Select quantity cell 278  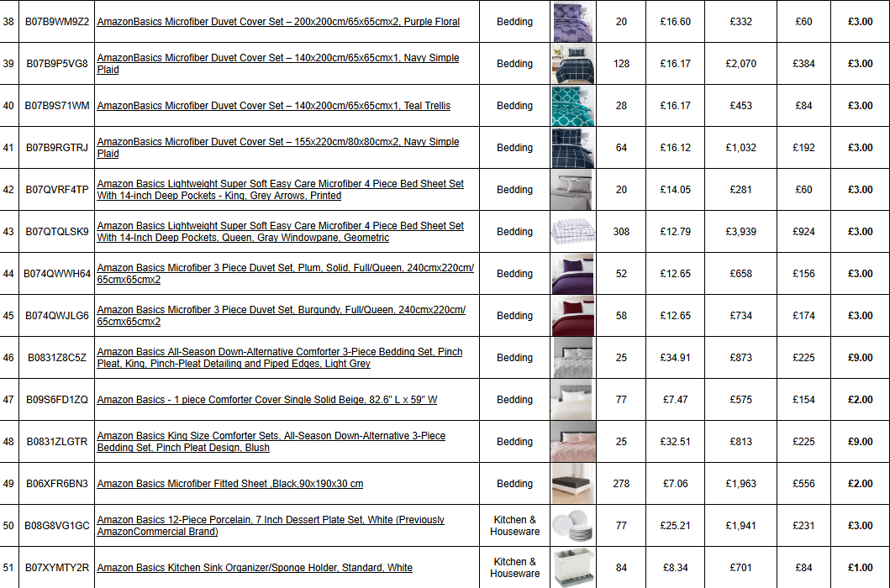click(621, 484)
